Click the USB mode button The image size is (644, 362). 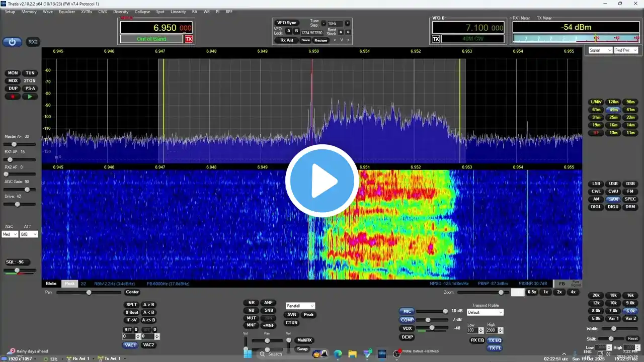tap(613, 184)
